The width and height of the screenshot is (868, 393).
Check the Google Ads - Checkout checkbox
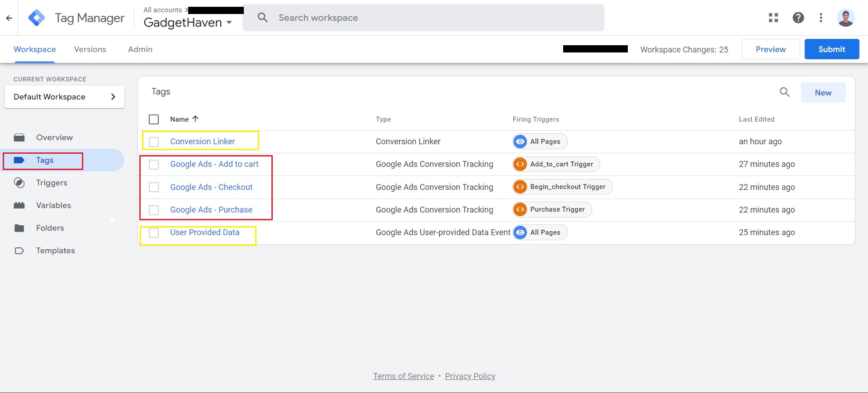(154, 187)
